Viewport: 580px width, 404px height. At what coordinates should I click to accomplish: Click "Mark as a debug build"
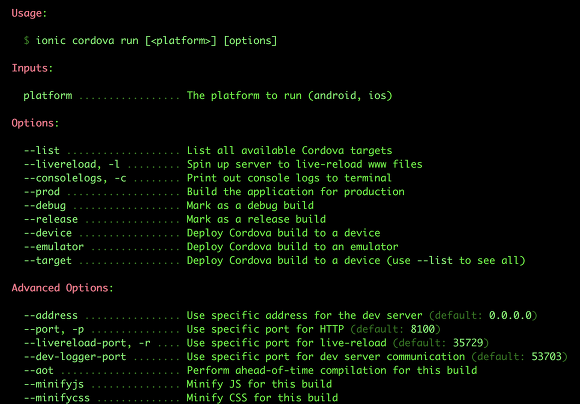pyautogui.click(x=250, y=205)
